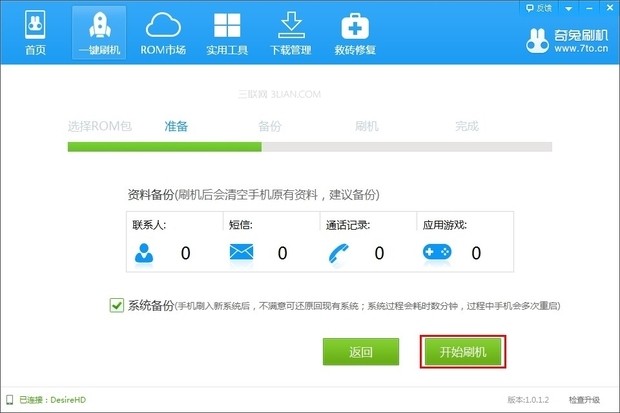Image resolution: width=620 pixels, height=413 pixels.
Task: Click the 刷机 step label
Action: (x=367, y=126)
